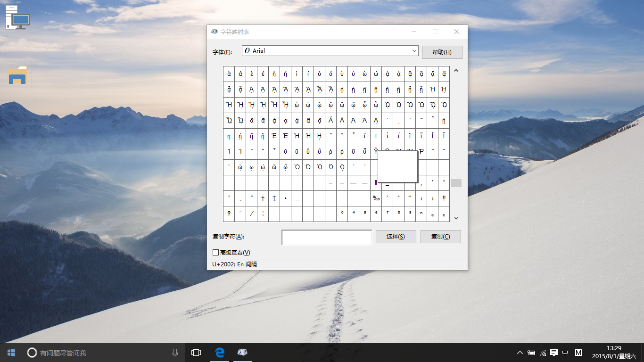Click the 中 input language indicator
The width and height of the screenshot is (644, 362).
click(x=565, y=353)
